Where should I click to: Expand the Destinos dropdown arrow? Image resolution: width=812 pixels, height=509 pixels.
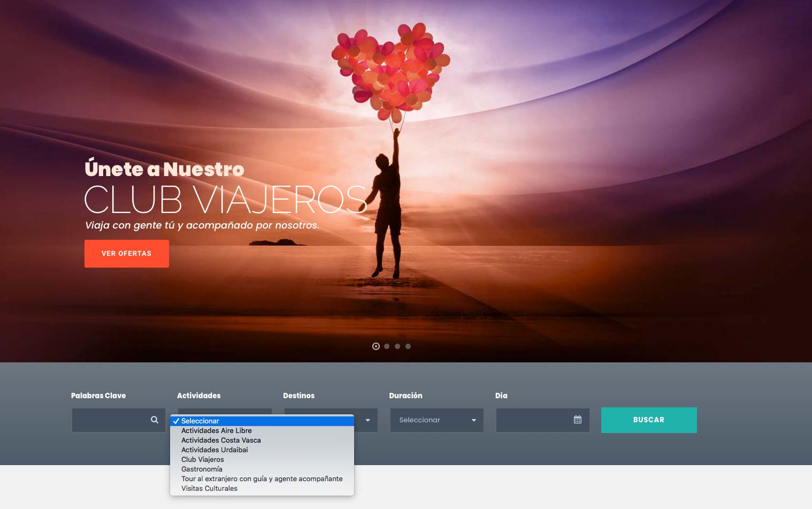point(367,420)
